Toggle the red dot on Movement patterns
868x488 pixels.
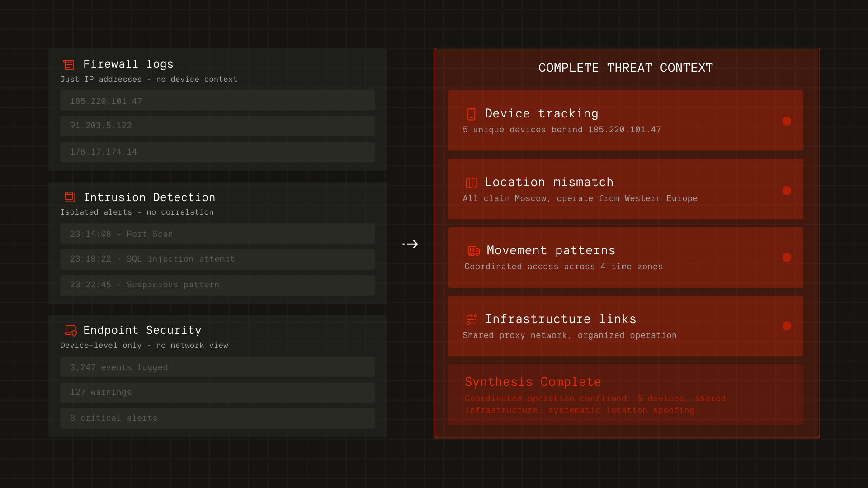pos(787,258)
